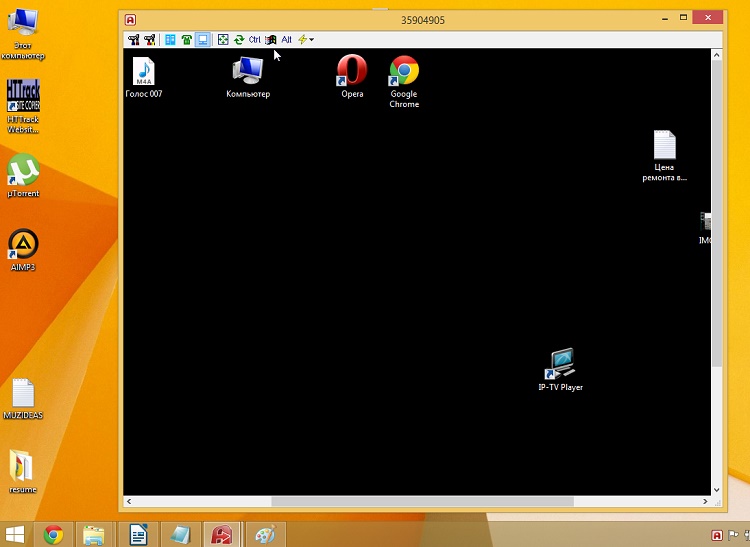Screen dimensions: 750x547
Task: Select Google Chrome shortcut on remote desktop
Action: tap(404, 82)
